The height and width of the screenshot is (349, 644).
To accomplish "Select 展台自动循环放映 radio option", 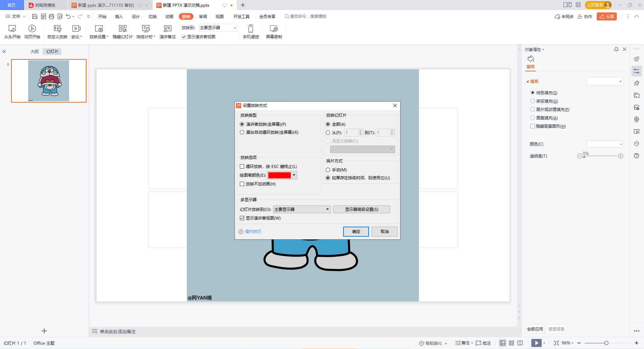I will click(242, 132).
